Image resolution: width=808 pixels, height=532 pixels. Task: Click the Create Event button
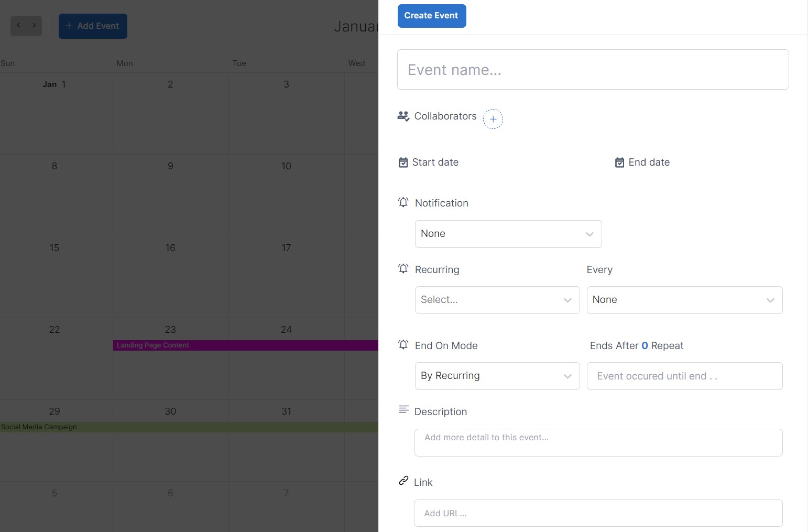432,16
